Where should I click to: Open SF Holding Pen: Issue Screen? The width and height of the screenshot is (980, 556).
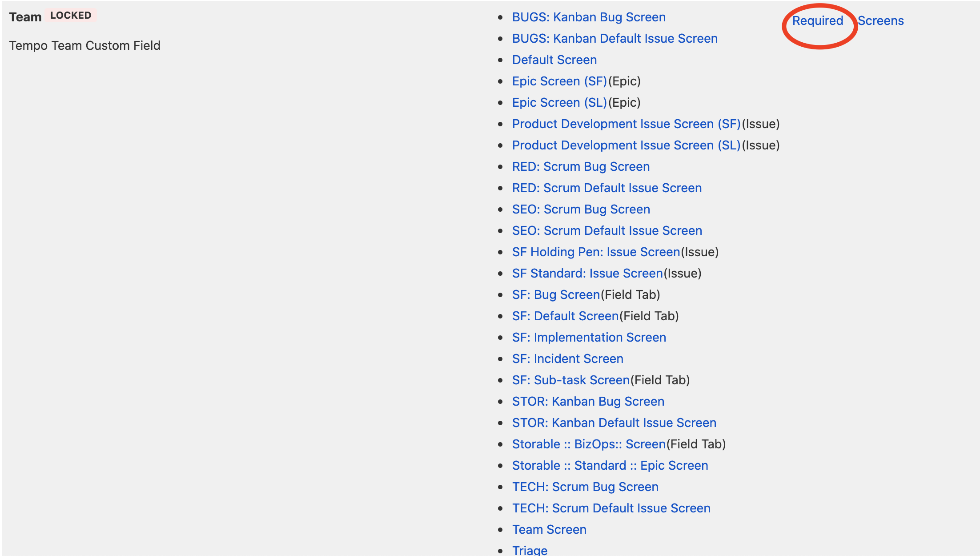point(596,252)
